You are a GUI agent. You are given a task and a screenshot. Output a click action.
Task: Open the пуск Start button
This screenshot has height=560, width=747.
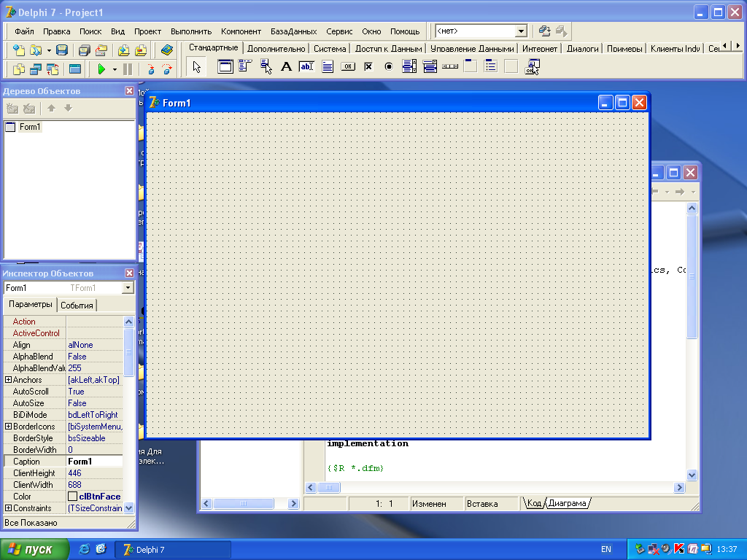(35, 549)
